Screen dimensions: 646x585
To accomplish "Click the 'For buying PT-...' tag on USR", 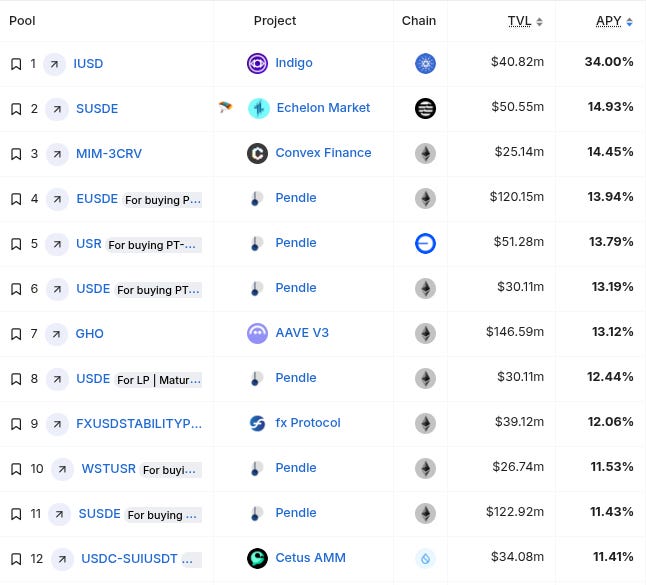I will coord(154,245).
